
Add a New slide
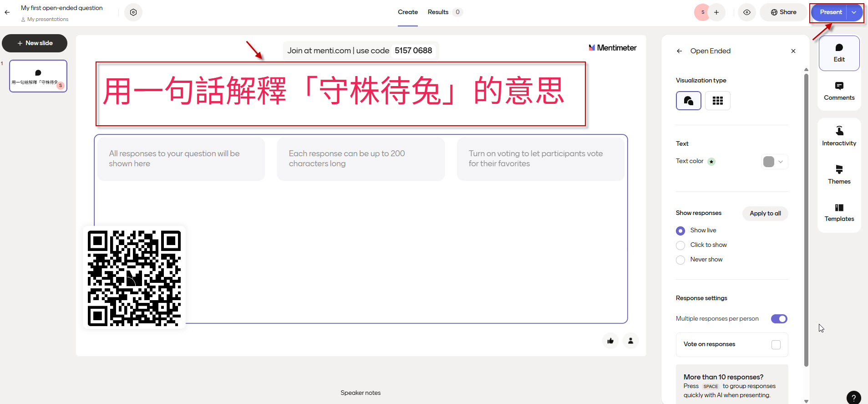click(35, 43)
